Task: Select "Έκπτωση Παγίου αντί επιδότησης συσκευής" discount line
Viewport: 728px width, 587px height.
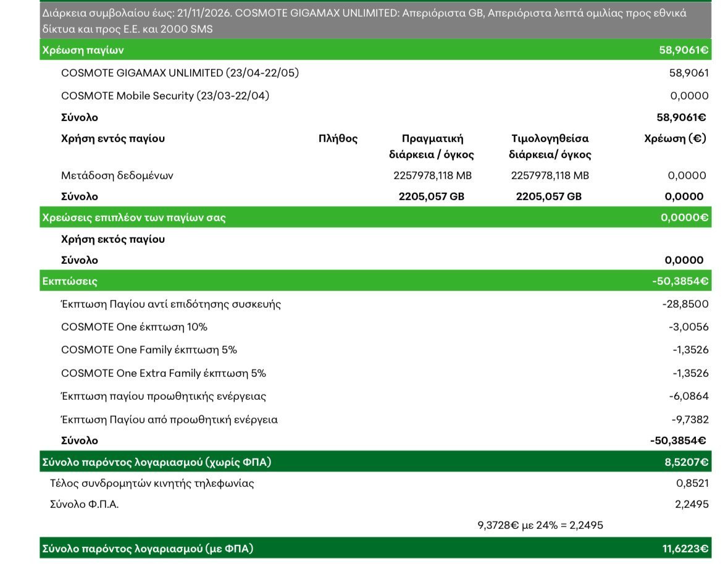Action: click(x=171, y=305)
